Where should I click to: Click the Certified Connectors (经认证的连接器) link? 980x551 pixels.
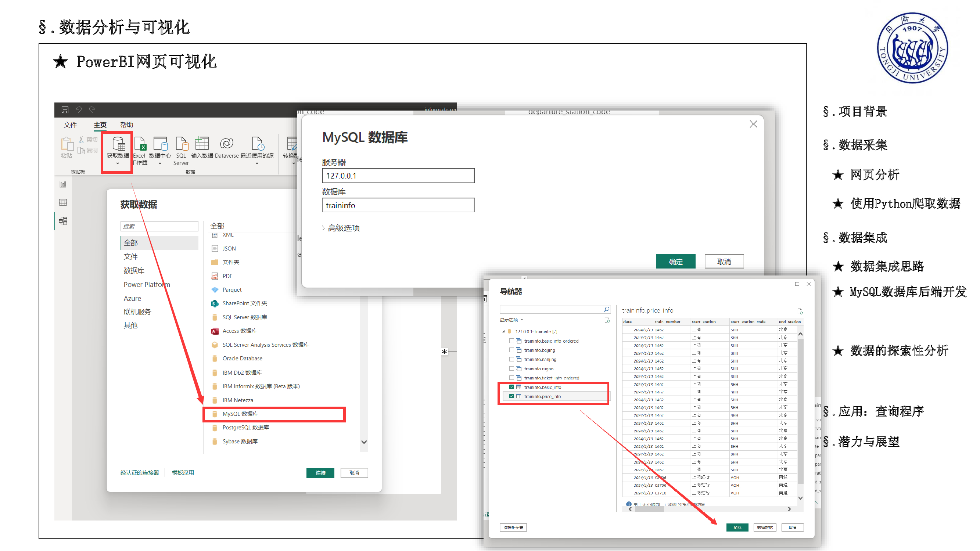tap(140, 473)
